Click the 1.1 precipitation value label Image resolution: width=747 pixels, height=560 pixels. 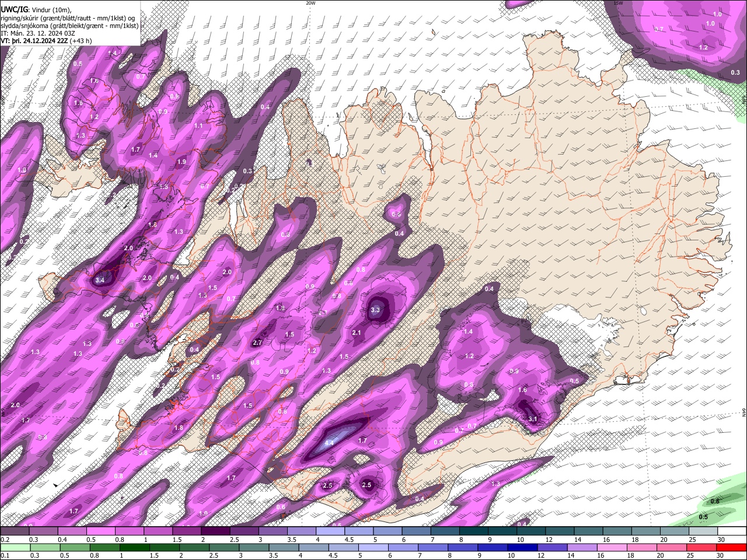(198, 126)
